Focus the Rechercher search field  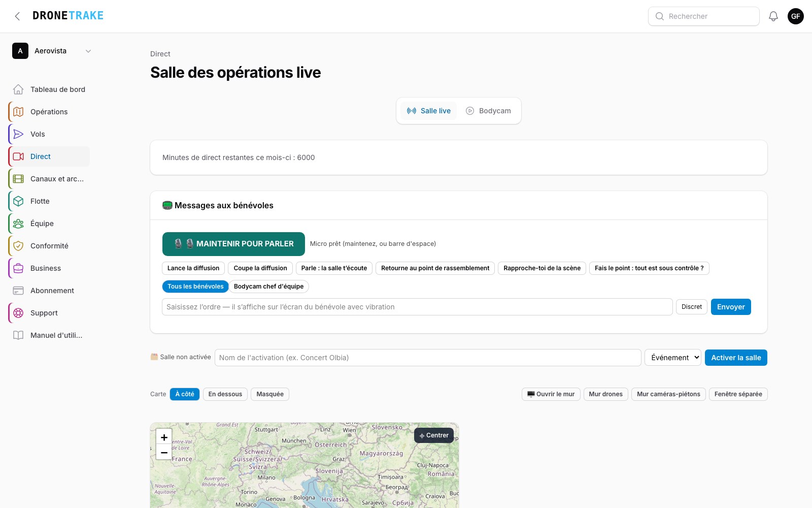coord(704,16)
